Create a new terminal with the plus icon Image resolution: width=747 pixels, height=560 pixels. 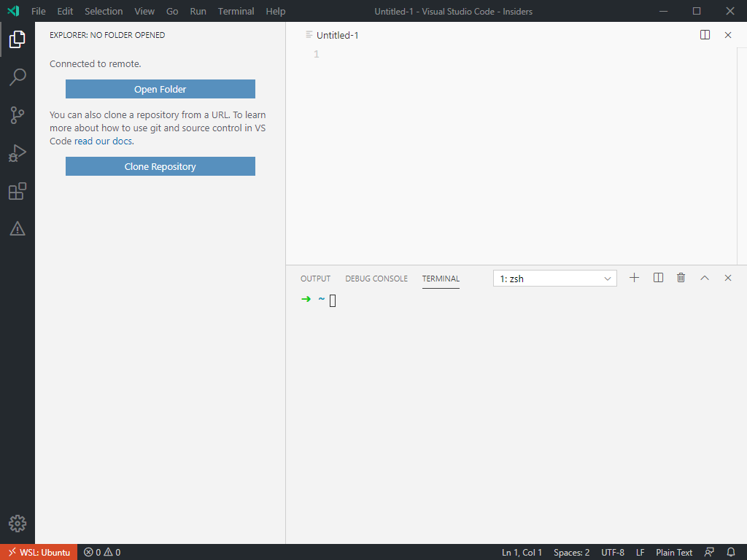coord(634,278)
